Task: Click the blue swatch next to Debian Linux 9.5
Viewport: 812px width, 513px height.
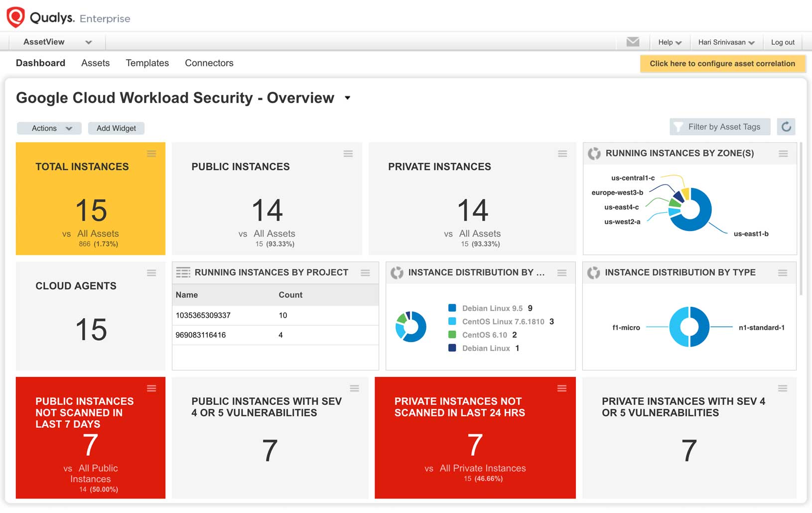Action: point(452,308)
